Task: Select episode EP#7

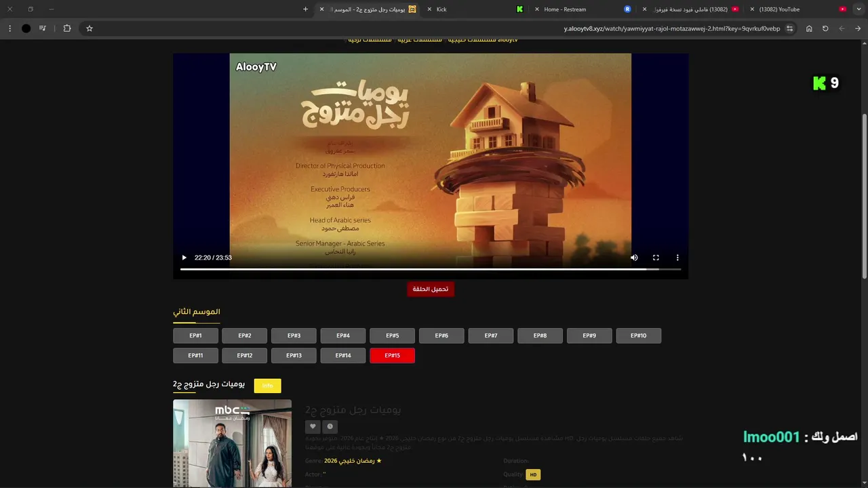Action: coord(491,335)
